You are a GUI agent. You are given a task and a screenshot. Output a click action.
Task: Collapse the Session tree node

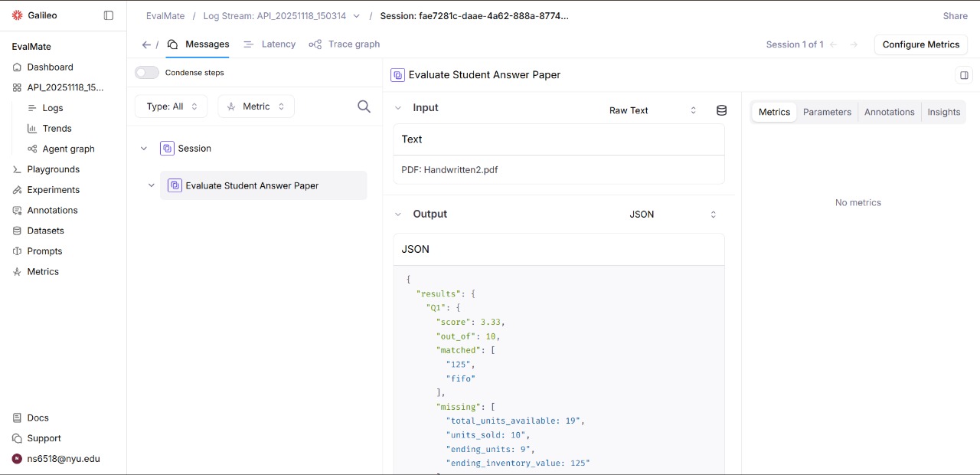pyautogui.click(x=144, y=149)
